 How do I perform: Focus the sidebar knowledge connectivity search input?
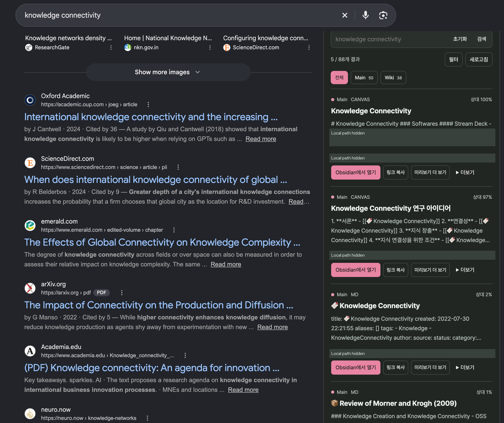tap(391, 39)
